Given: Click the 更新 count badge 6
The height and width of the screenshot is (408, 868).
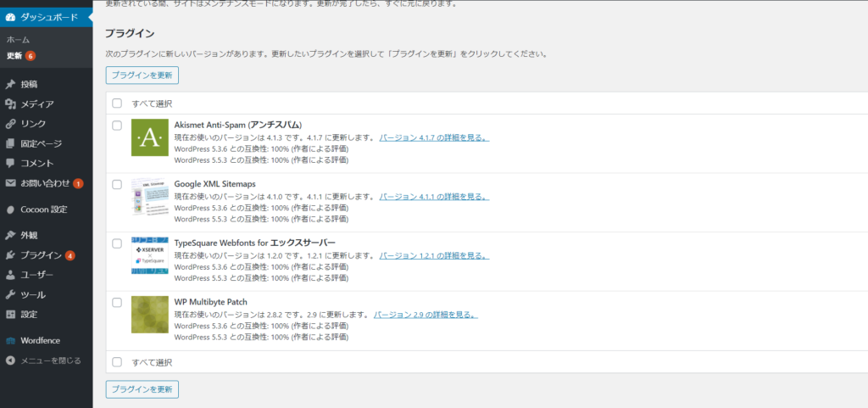Looking at the screenshot, I should point(31,56).
